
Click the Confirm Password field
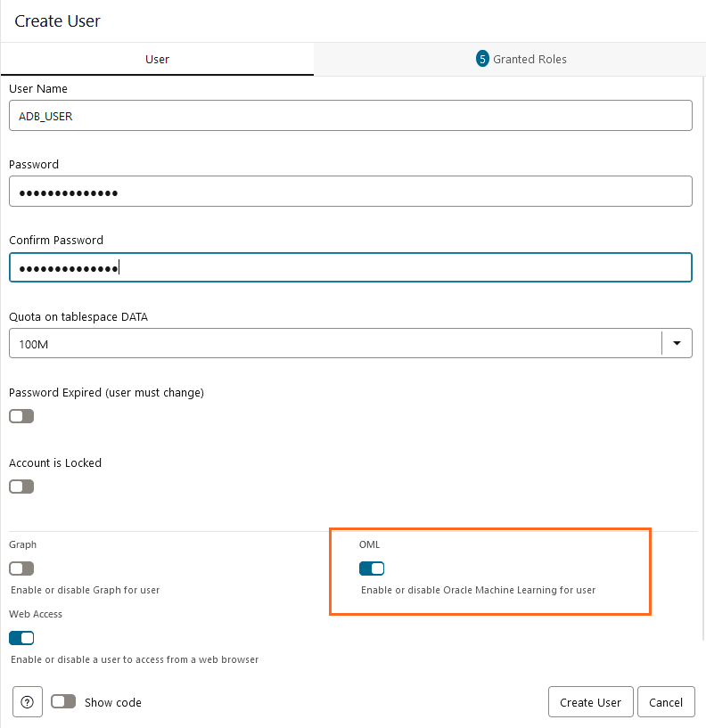(349, 266)
